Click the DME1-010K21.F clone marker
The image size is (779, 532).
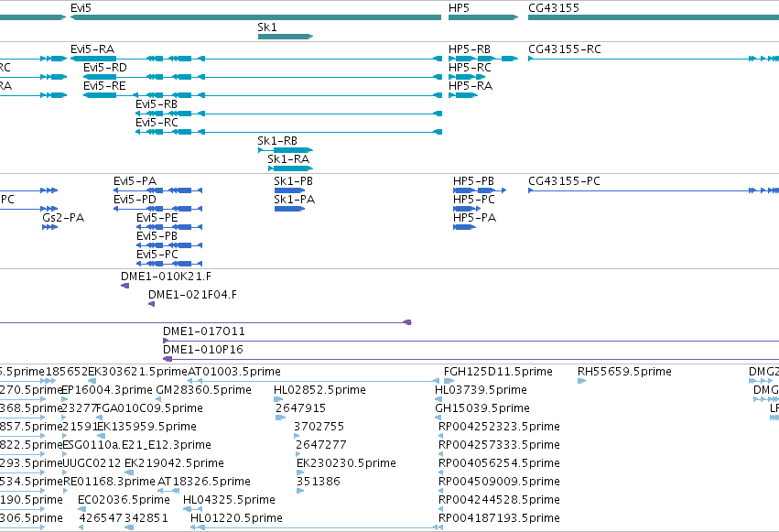pyautogui.click(x=125, y=286)
